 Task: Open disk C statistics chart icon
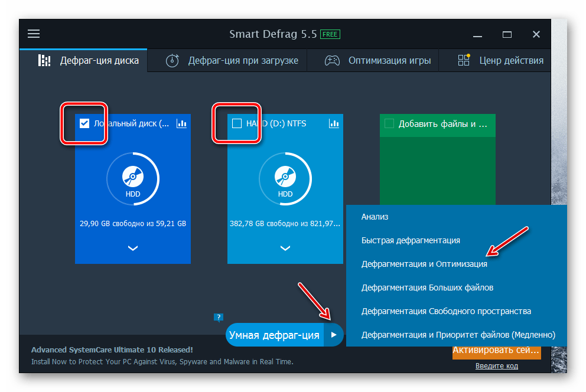pyautogui.click(x=181, y=123)
